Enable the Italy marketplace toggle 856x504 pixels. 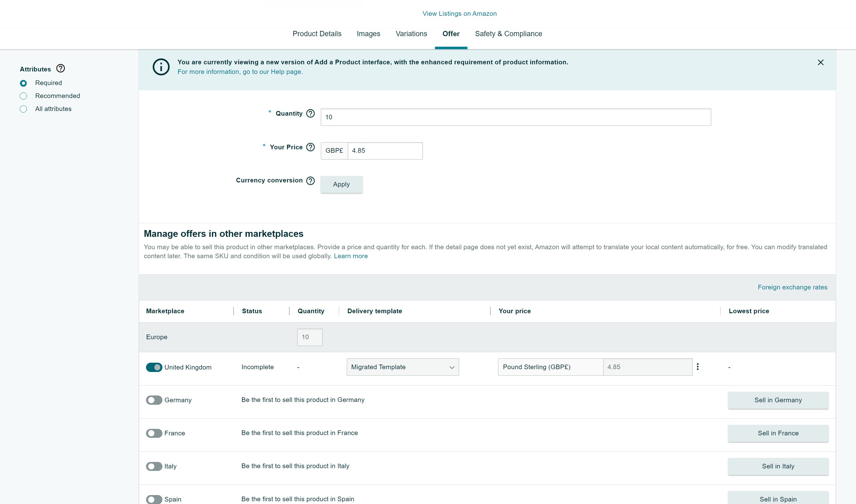(154, 466)
